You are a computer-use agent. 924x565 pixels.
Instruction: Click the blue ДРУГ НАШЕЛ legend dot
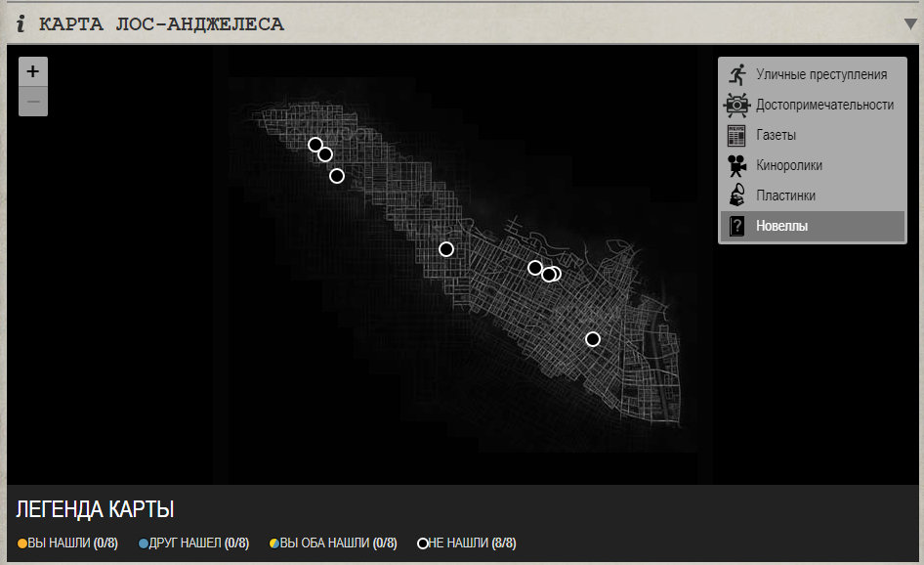[144, 543]
